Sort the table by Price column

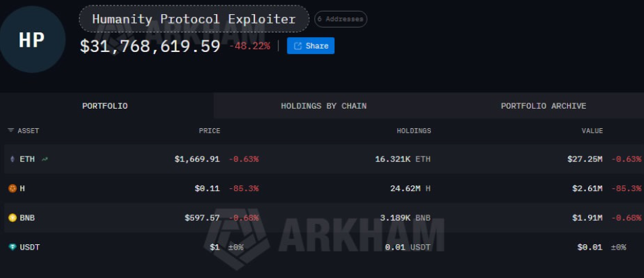click(210, 131)
